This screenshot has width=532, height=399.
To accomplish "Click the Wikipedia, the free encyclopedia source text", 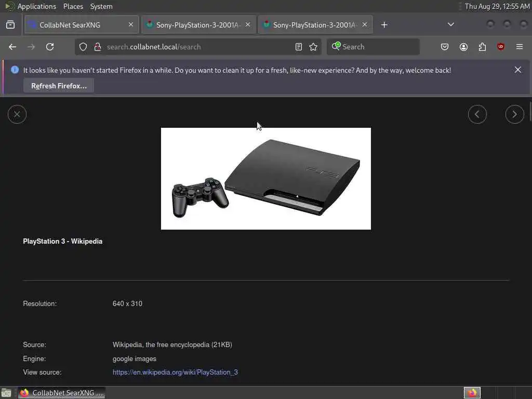I will pos(172,345).
